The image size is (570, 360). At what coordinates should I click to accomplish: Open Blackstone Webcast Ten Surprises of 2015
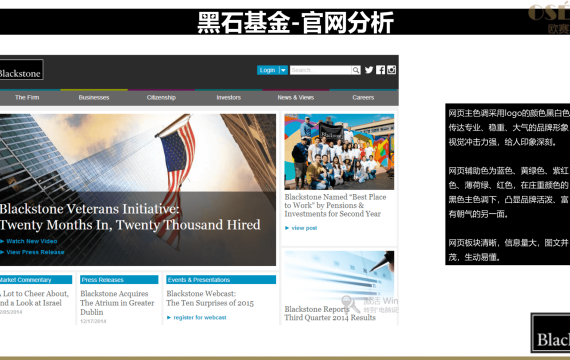210,298
